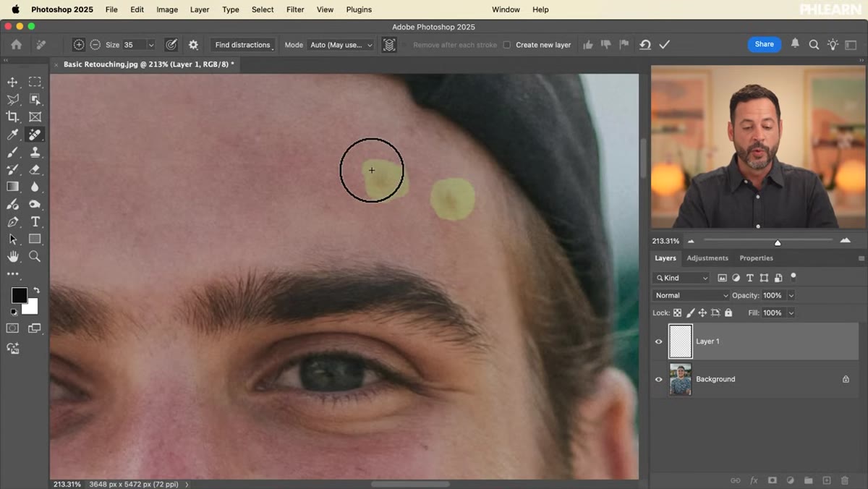Screen dimensions: 868x489
Task: Open the Opacity dropdown arrow
Action: pyautogui.click(x=791, y=295)
